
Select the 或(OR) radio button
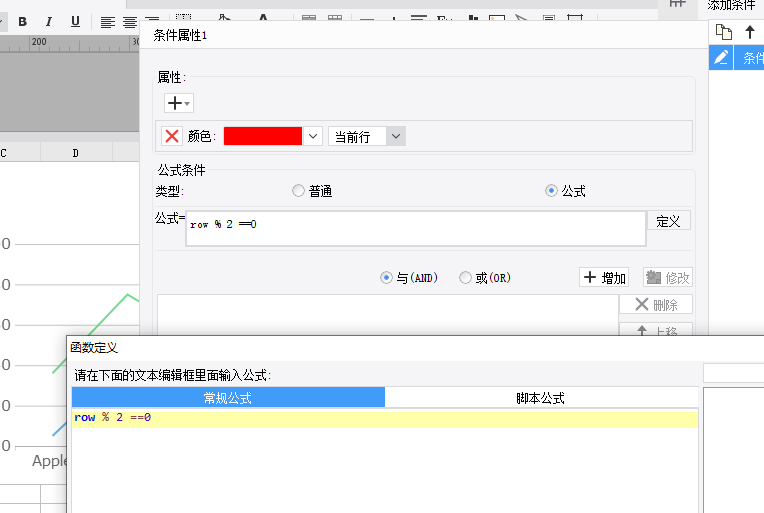(x=465, y=278)
